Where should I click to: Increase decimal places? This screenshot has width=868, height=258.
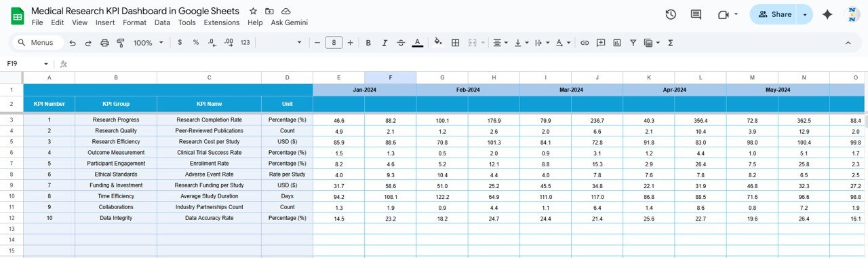229,43
